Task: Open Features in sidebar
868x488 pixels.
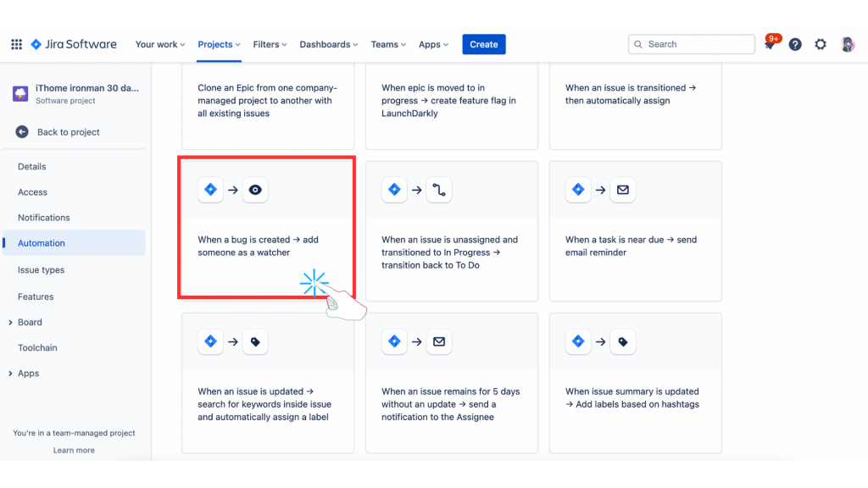Action: [x=36, y=297]
